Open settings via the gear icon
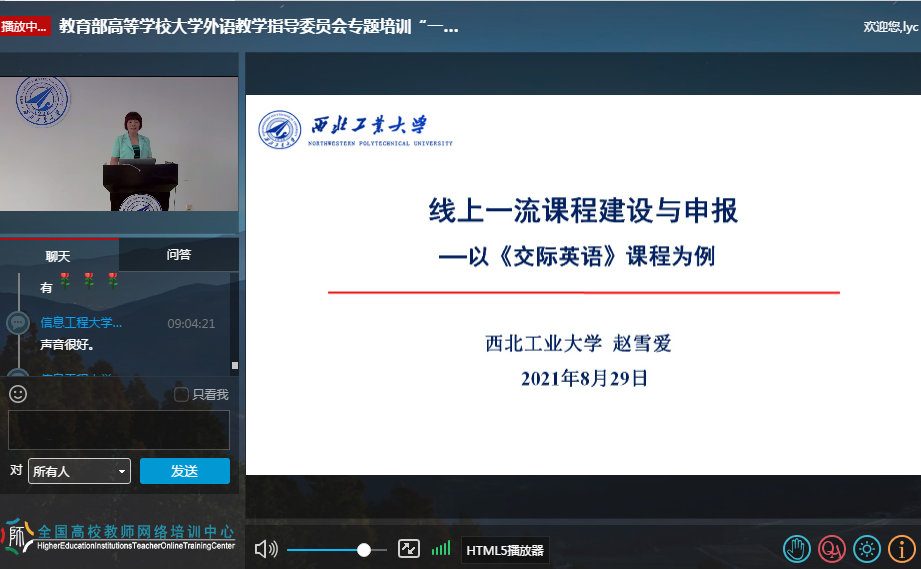921x569 pixels. 867,550
